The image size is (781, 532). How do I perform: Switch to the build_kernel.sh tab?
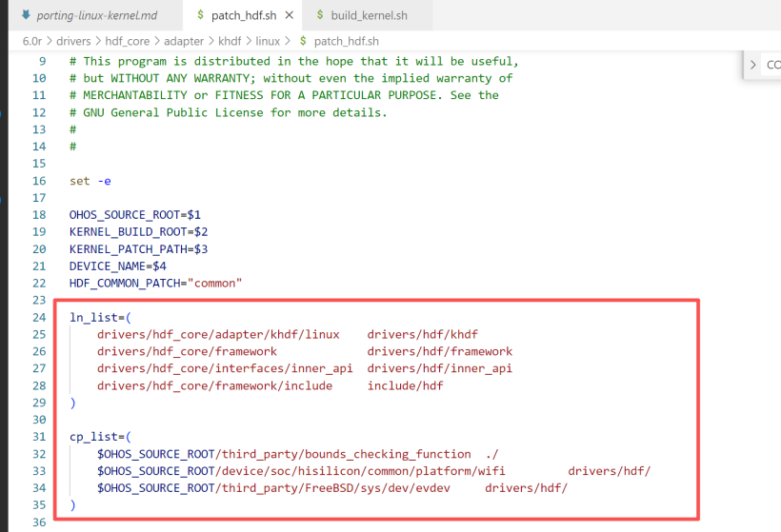pos(369,16)
